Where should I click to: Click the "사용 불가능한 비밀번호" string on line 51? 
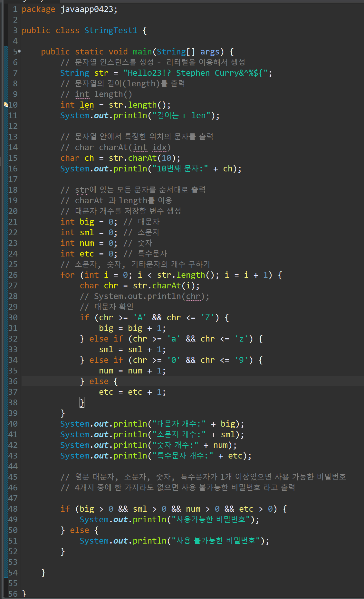coord(216,541)
